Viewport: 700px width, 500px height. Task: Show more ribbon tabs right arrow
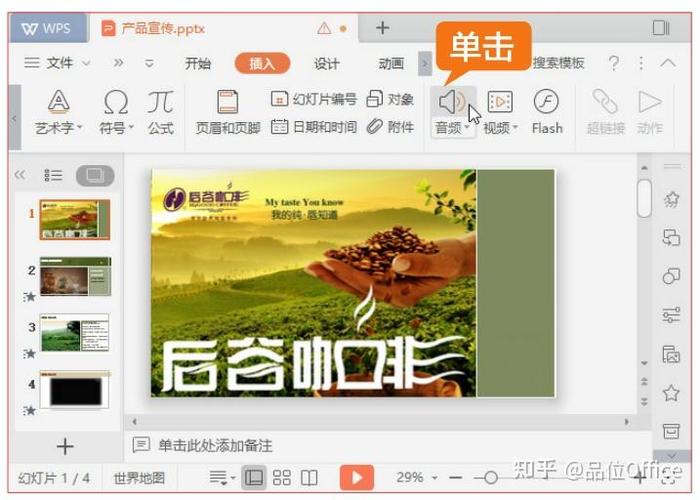425,64
